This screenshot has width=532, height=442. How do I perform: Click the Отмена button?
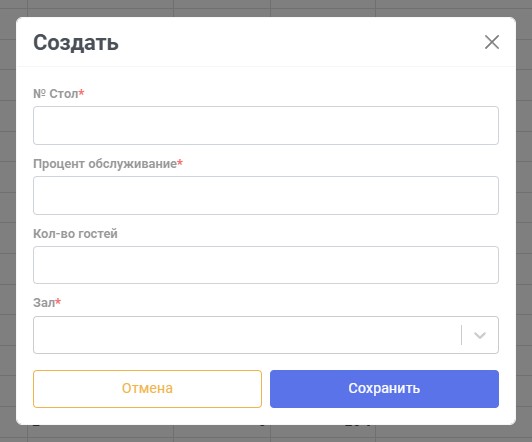coord(147,389)
